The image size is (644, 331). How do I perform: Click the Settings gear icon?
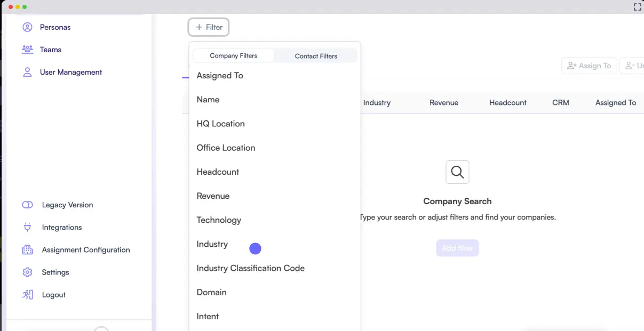(27, 272)
